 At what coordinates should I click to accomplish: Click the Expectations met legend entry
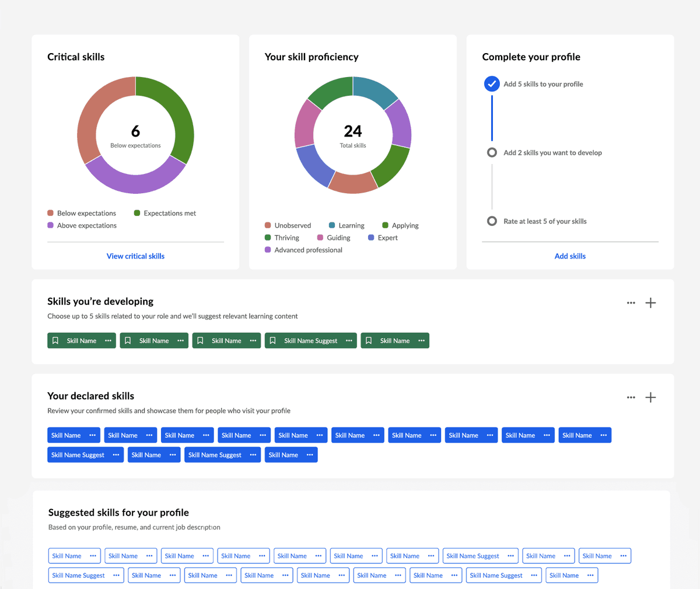tap(165, 214)
